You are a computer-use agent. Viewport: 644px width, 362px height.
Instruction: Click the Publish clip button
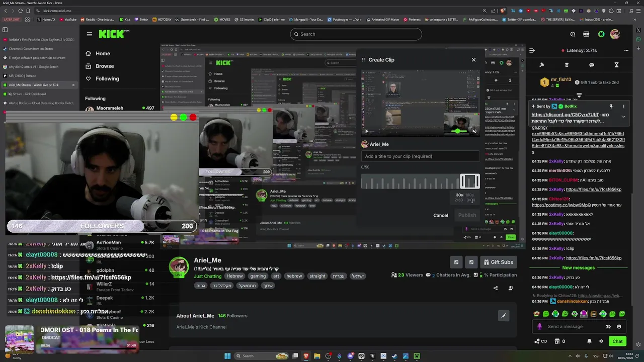tap(467, 215)
